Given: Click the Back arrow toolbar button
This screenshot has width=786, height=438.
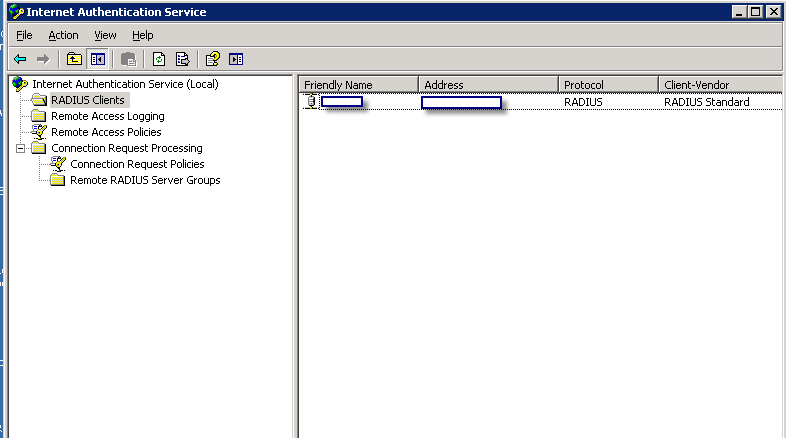Looking at the screenshot, I should pos(20,59).
